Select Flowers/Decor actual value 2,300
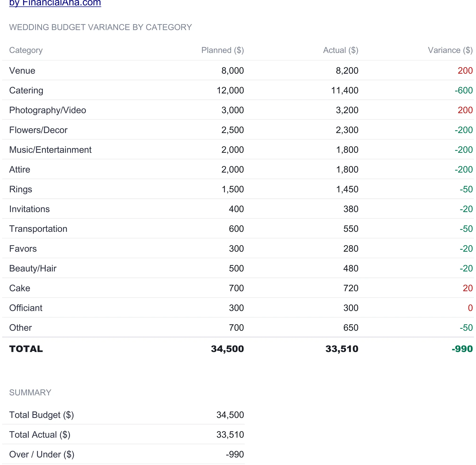 pos(347,130)
